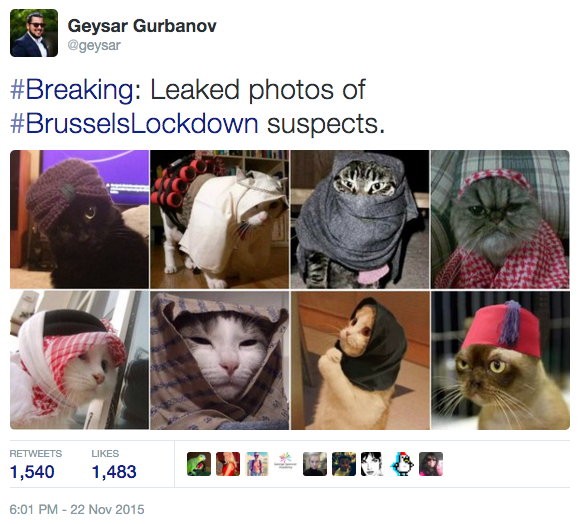The width and height of the screenshot is (580, 524).
Task: Click the green parrot liker avatar
Action: [x=199, y=464]
